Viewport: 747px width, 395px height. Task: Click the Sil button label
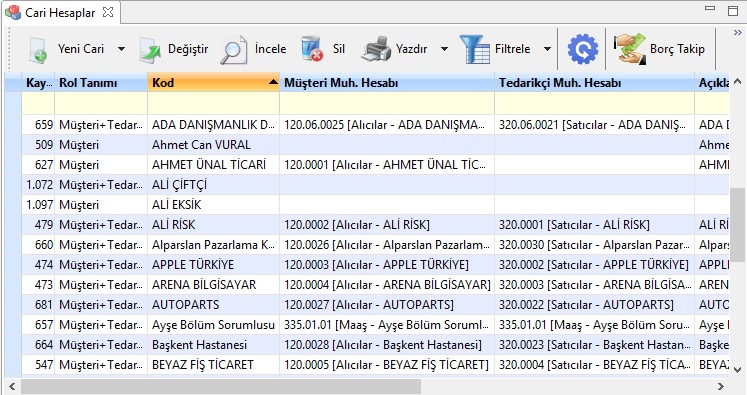[x=338, y=49]
